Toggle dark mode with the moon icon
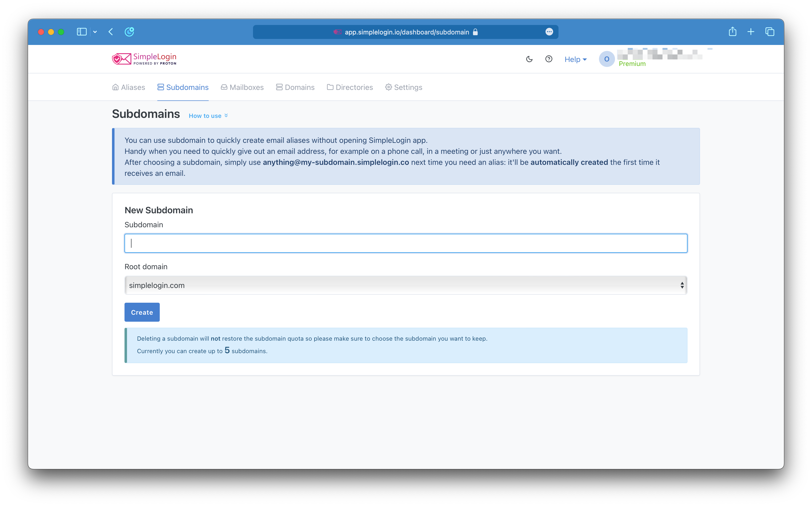812x506 pixels. pyautogui.click(x=529, y=59)
